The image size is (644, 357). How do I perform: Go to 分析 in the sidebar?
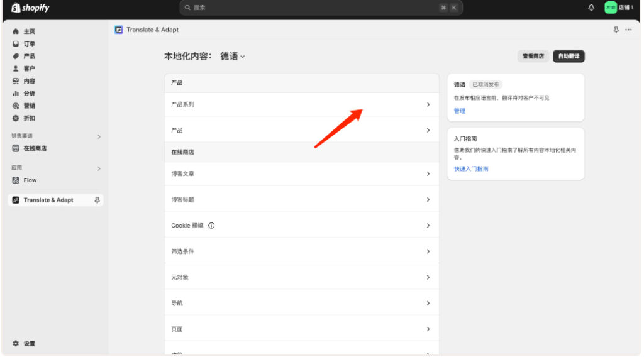click(29, 93)
